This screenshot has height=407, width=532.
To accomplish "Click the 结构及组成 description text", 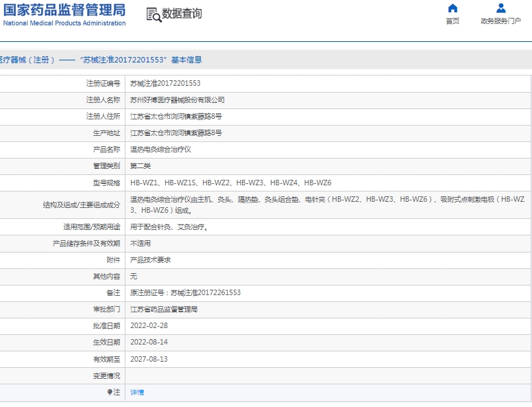I will [328, 205].
